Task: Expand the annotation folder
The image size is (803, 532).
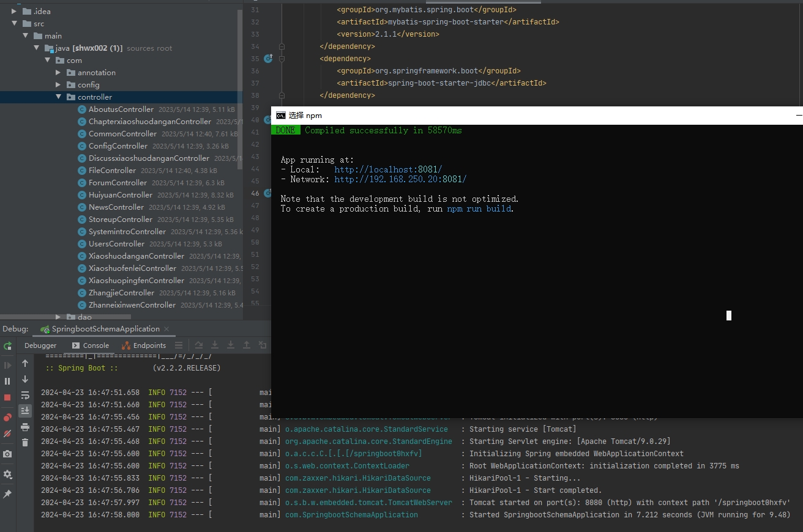Action: coord(59,72)
